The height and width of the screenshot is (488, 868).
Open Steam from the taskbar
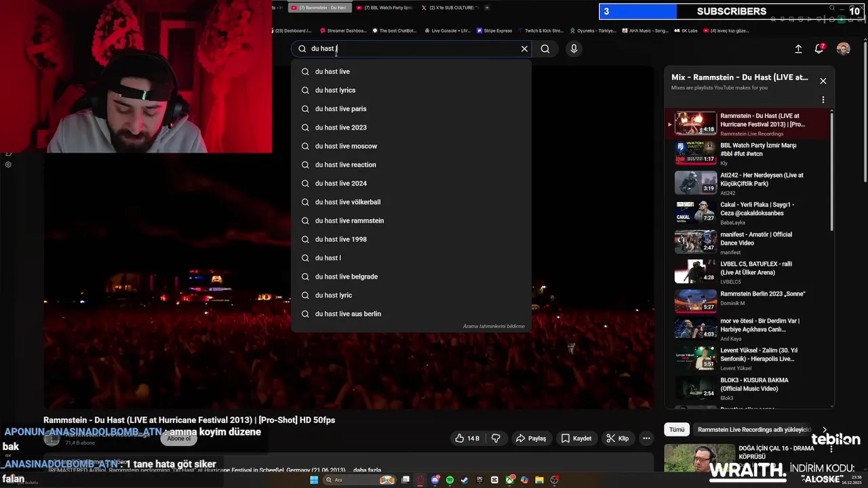pos(465,480)
